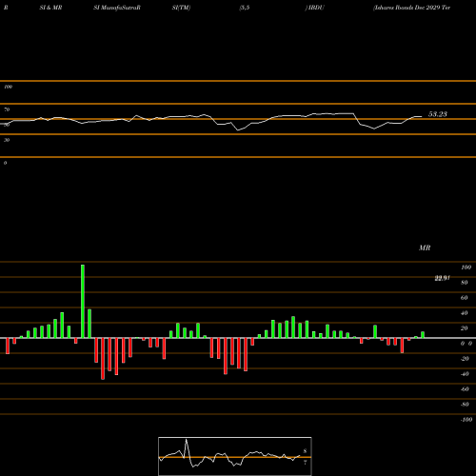Click the MR axis label -40
This screenshot has height=476, width=476.
pyautogui.click(x=465, y=374)
